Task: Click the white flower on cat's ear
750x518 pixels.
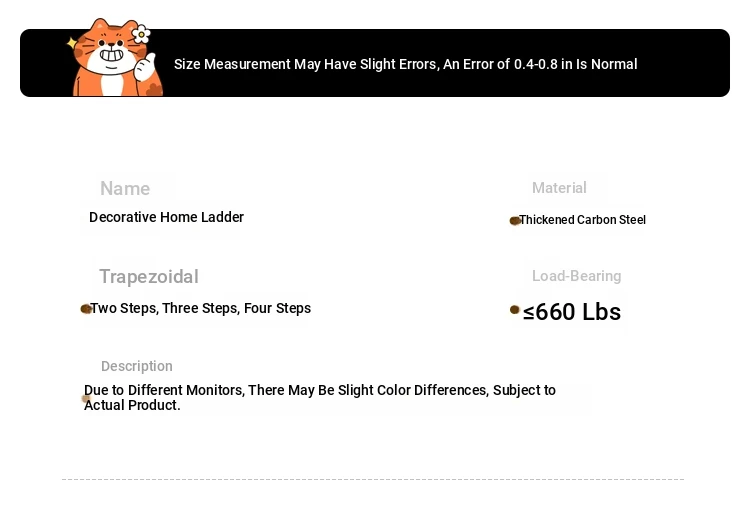Action: 141,34
